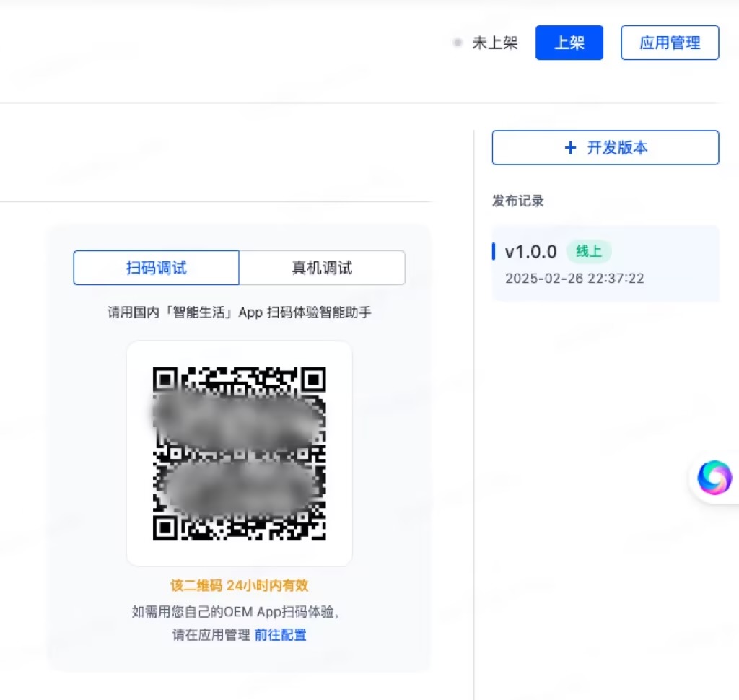Click the 2025-02-26 22:37:22 timestamp
This screenshot has width=739, height=700.
pos(574,279)
